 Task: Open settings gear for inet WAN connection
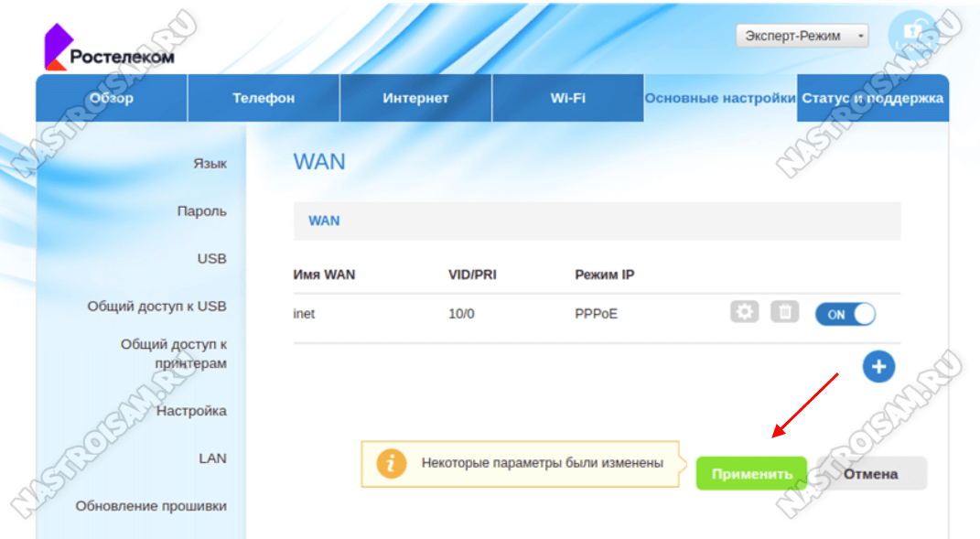pyautogui.click(x=745, y=313)
